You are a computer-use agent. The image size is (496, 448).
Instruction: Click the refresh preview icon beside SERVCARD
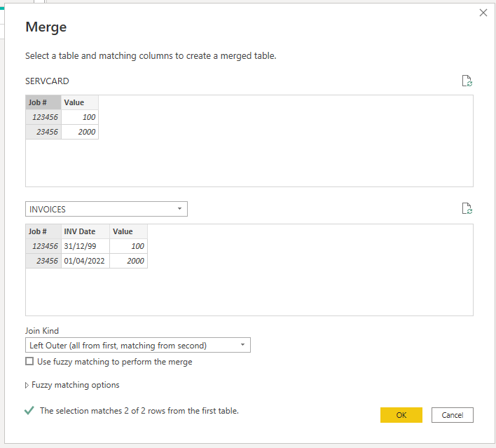(x=467, y=81)
